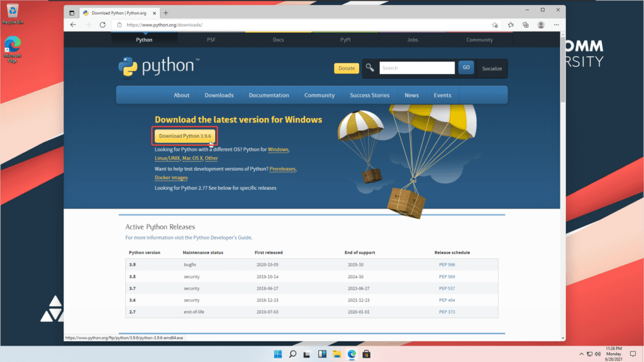Select the PyPI top tab
Screen dimensions: 644x362
click(x=345, y=40)
